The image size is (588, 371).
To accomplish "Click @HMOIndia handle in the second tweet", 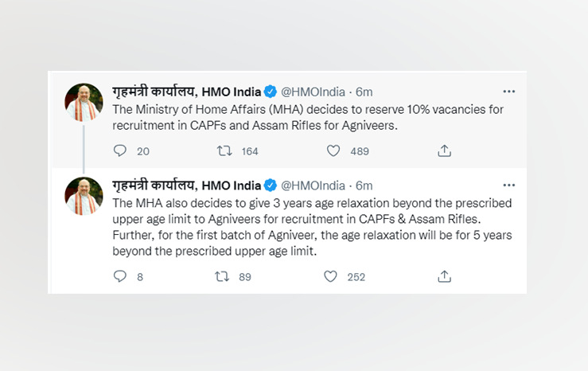I will pos(313,185).
